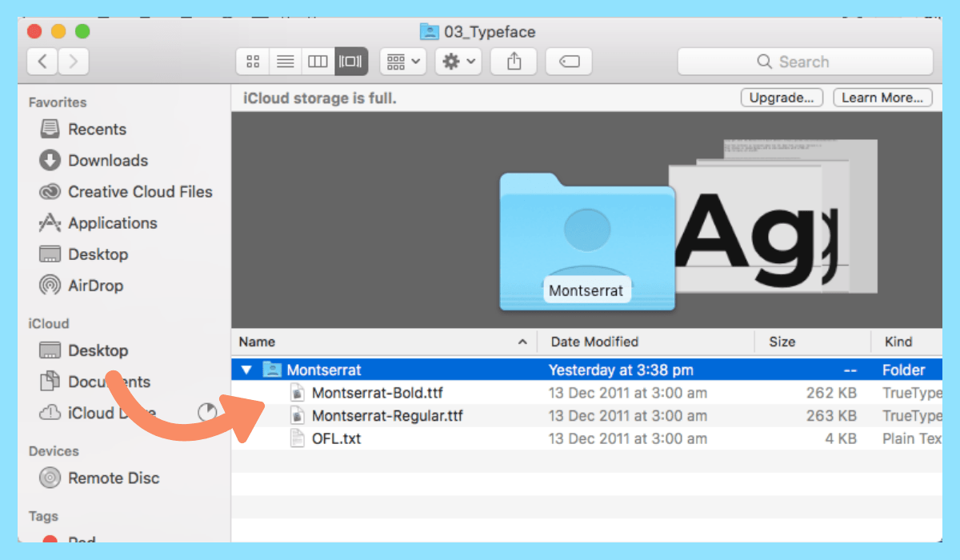Image resolution: width=960 pixels, height=560 pixels.
Task: Open AirDrop in the sidebar
Action: point(81,285)
